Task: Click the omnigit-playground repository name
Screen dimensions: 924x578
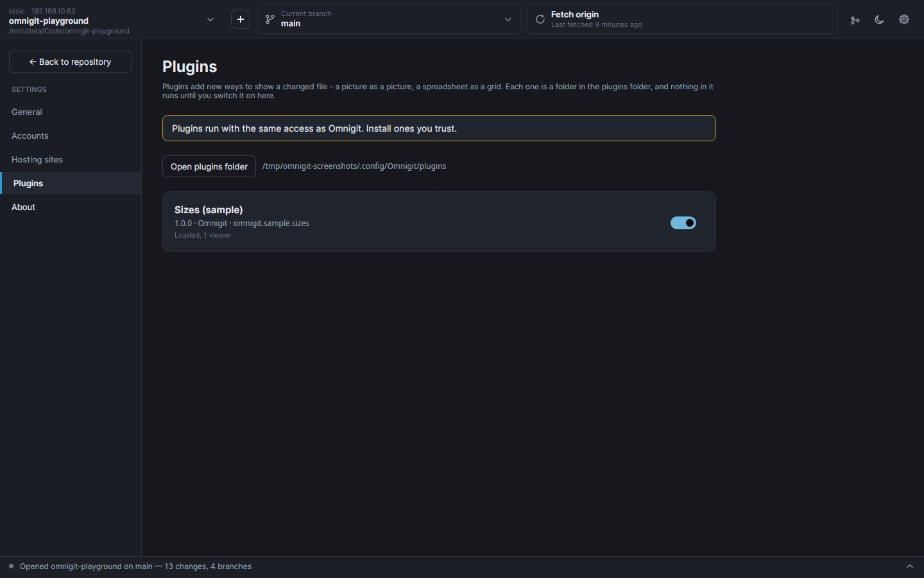Action: (x=49, y=21)
